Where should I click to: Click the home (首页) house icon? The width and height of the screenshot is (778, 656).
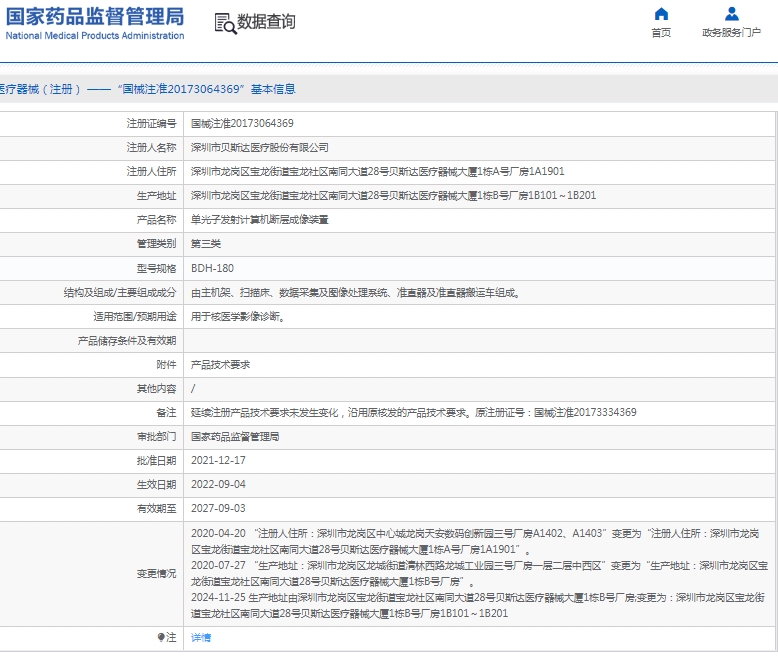pyautogui.click(x=661, y=14)
